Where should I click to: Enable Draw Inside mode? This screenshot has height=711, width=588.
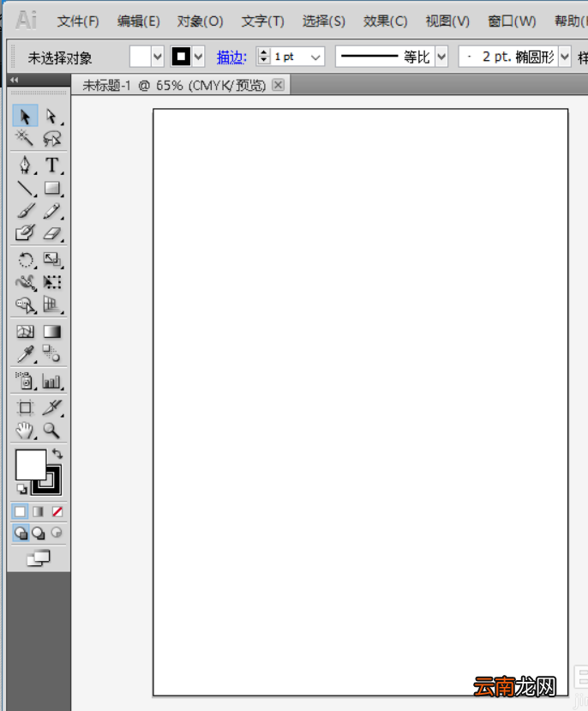(x=57, y=533)
